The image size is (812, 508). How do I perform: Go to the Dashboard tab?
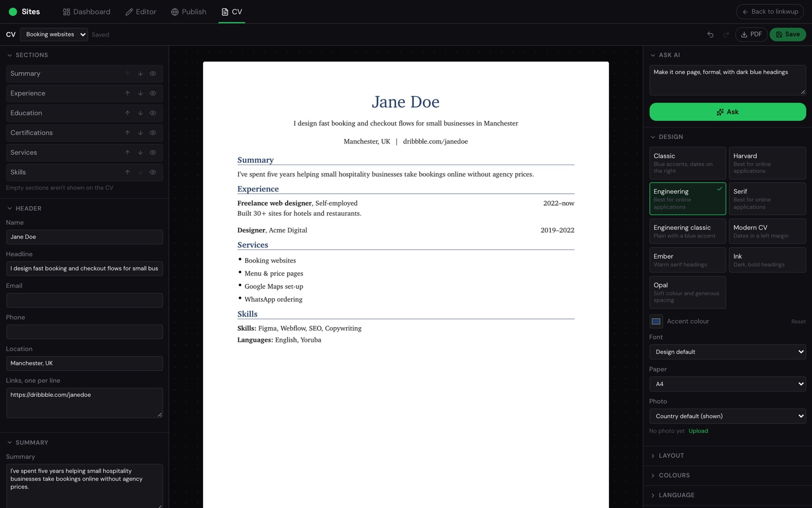click(86, 12)
